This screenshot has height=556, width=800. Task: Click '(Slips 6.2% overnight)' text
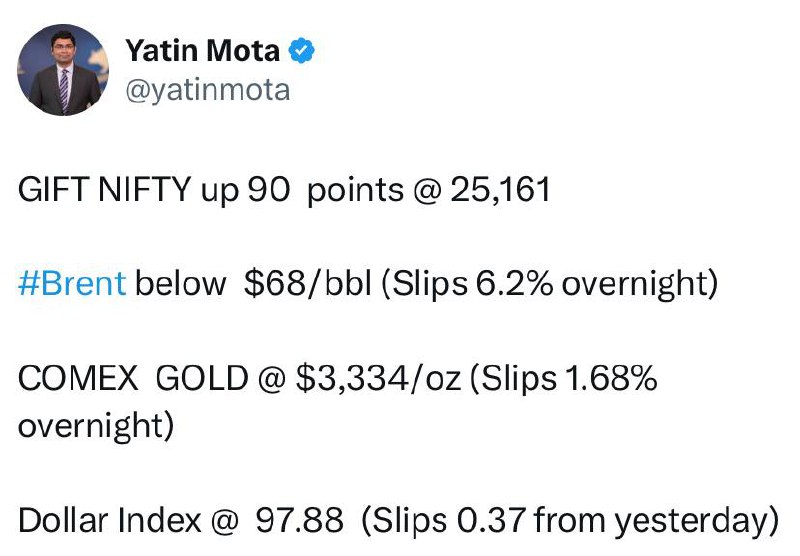[x=550, y=284]
